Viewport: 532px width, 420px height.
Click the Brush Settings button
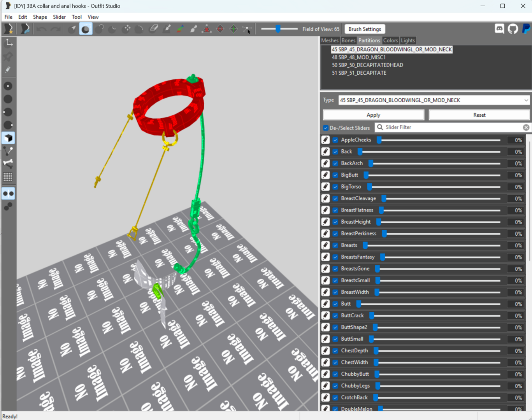click(365, 29)
